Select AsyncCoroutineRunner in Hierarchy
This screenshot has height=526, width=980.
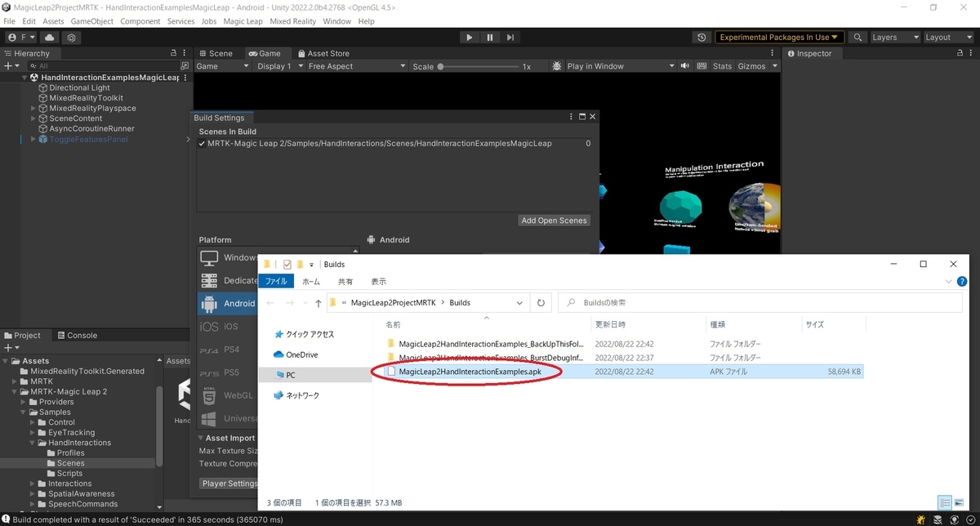coord(91,129)
